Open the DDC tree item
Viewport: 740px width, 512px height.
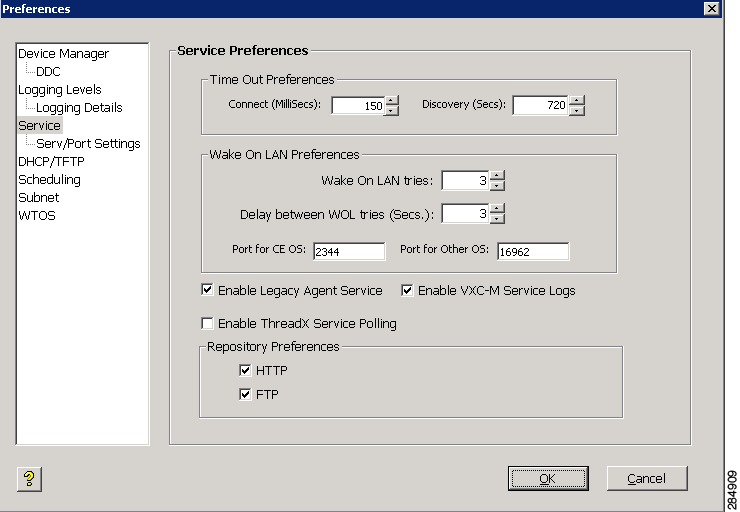click(48, 72)
